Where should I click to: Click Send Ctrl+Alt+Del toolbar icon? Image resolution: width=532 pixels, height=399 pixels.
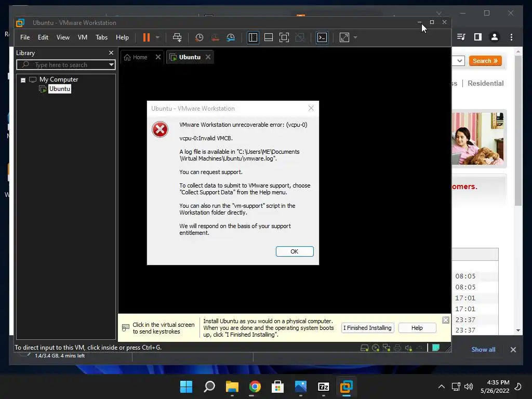coord(177,37)
